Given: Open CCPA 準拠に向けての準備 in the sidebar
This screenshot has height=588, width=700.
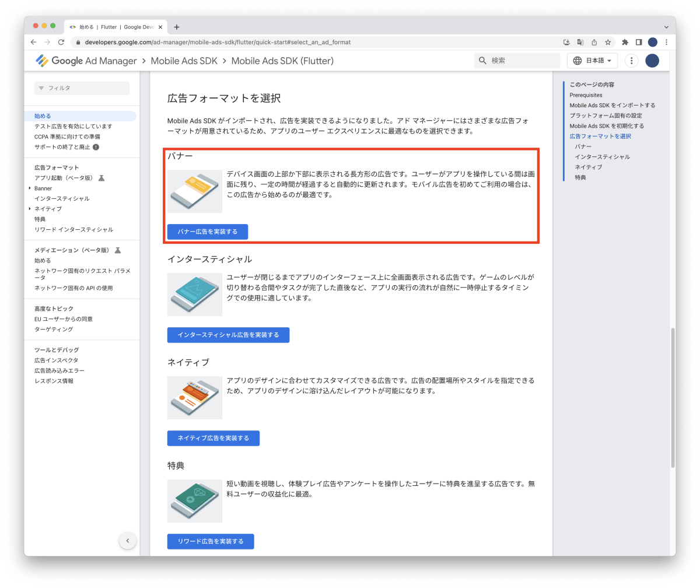Looking at the screenshot, I should (67, 136).
